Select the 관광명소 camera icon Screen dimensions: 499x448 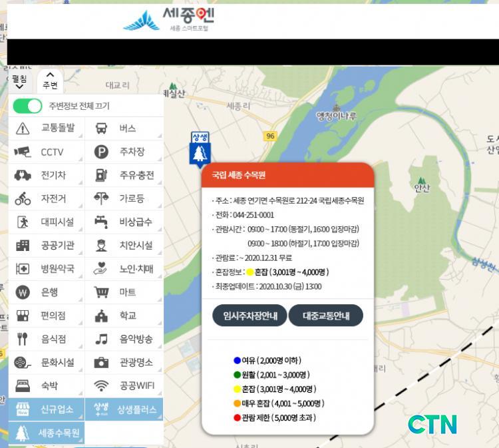coord(101,362)
